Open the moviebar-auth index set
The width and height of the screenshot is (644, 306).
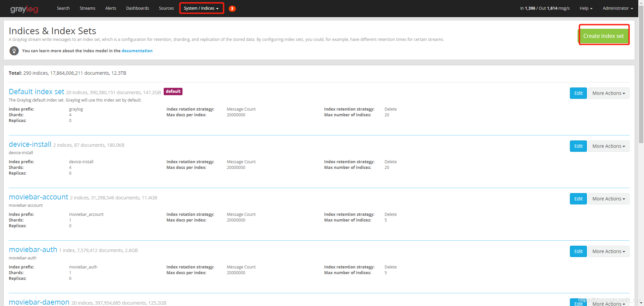[x=33, y=249]
